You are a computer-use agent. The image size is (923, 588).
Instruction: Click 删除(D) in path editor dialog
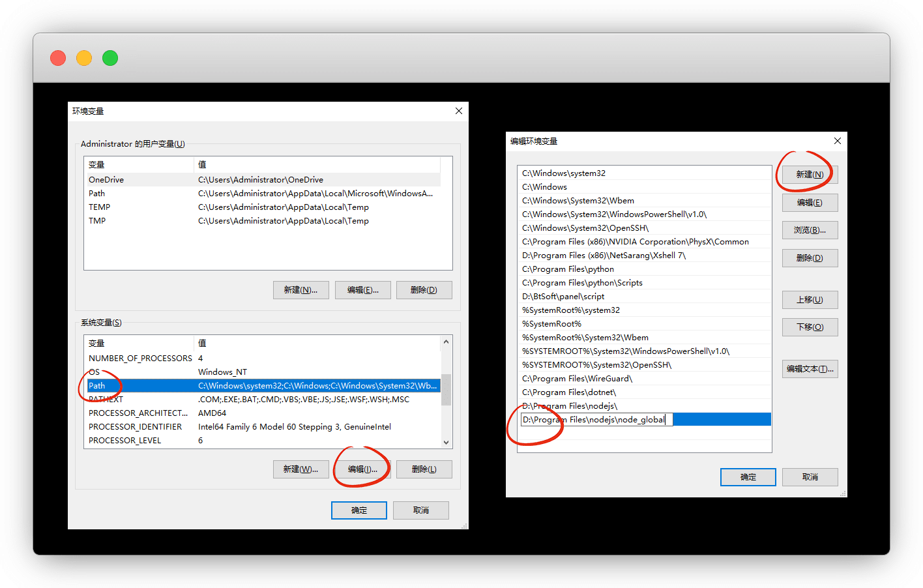click(810, 258)
